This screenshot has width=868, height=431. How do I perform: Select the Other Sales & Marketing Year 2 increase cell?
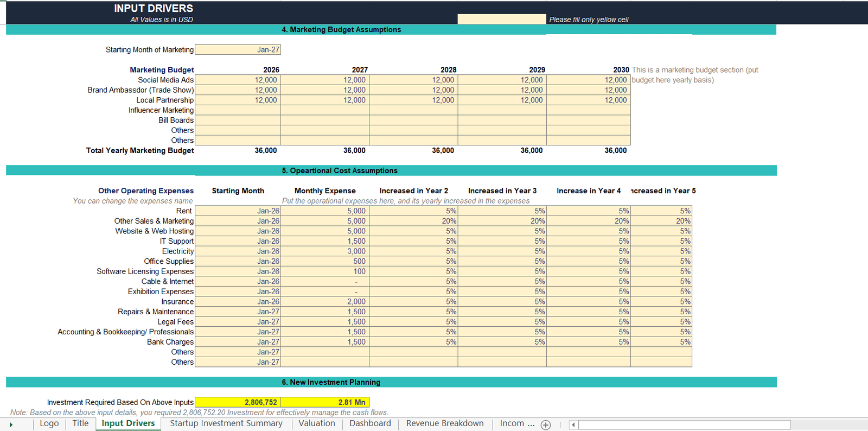point(413,221)
